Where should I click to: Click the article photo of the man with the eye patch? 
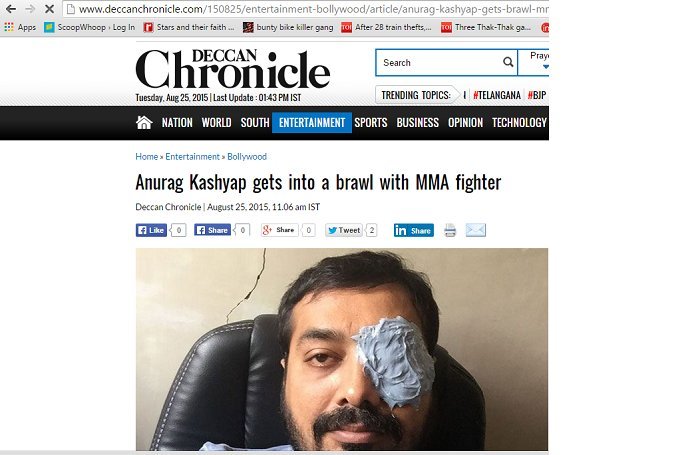pos(342,349)
